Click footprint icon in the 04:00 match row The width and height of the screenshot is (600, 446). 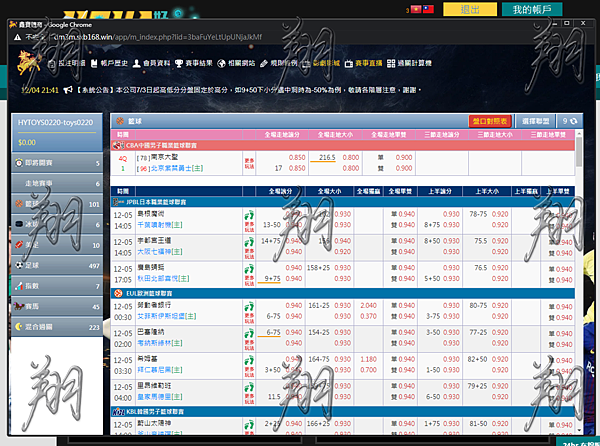tap(249, 387)
